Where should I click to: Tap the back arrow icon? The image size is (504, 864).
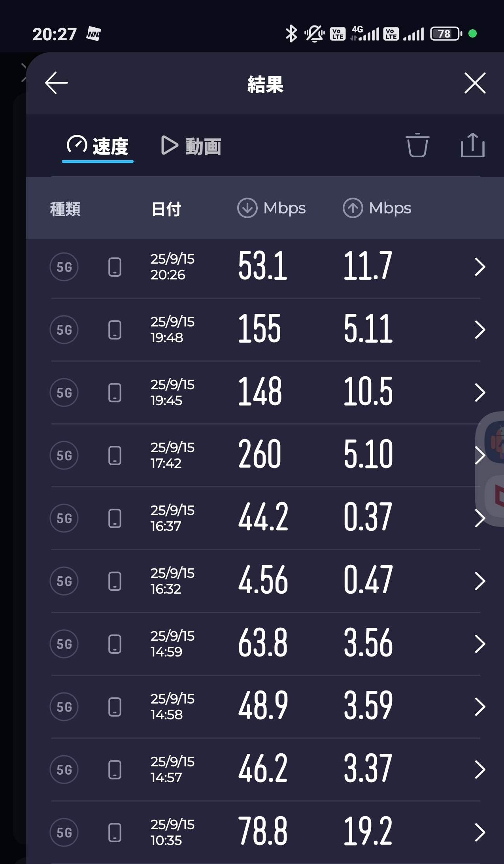(57, 83)
